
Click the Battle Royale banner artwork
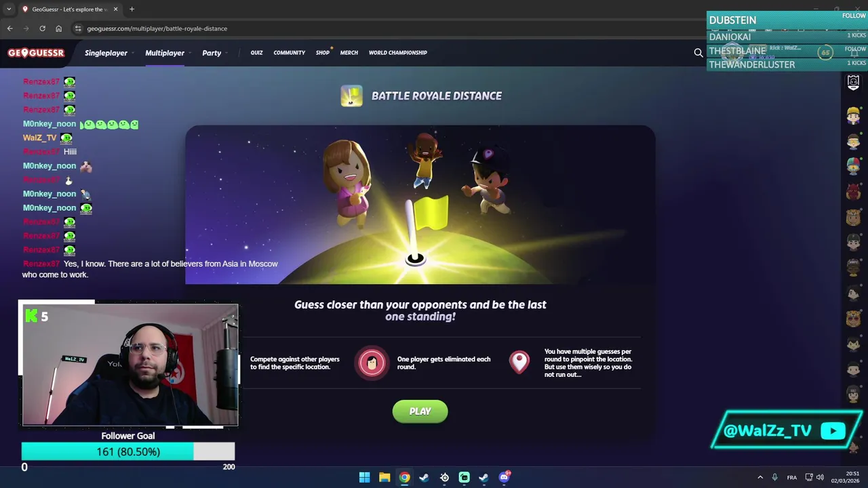point(420,205)
